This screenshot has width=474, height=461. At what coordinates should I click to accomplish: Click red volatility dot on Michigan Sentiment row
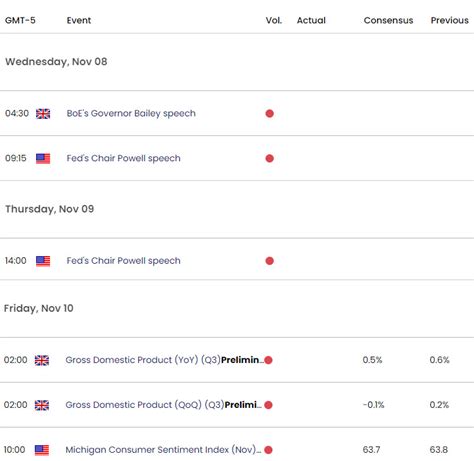tap(268, 450)
